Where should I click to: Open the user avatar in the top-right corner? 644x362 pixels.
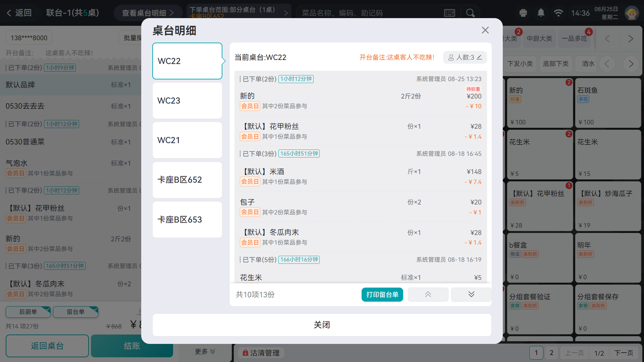(x=632, y=13)
